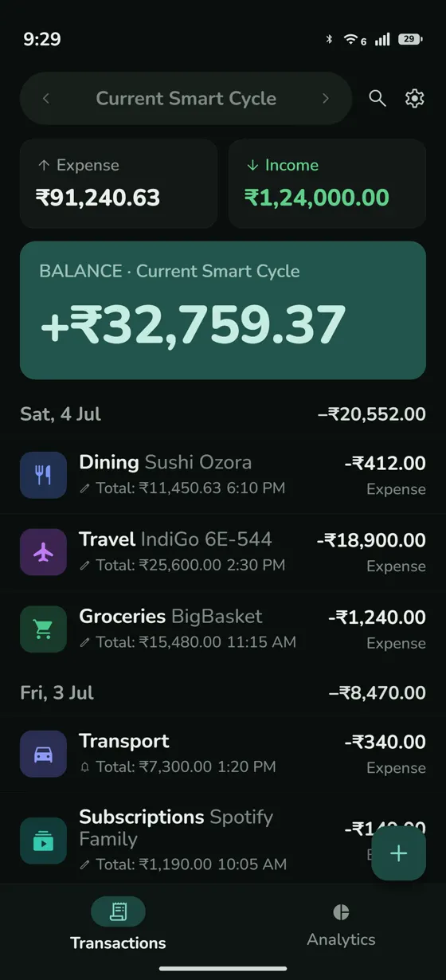Tap the Travel airplane icon
Image resolution: width=446 pixels, height=980 pixels.
point(43,552)
